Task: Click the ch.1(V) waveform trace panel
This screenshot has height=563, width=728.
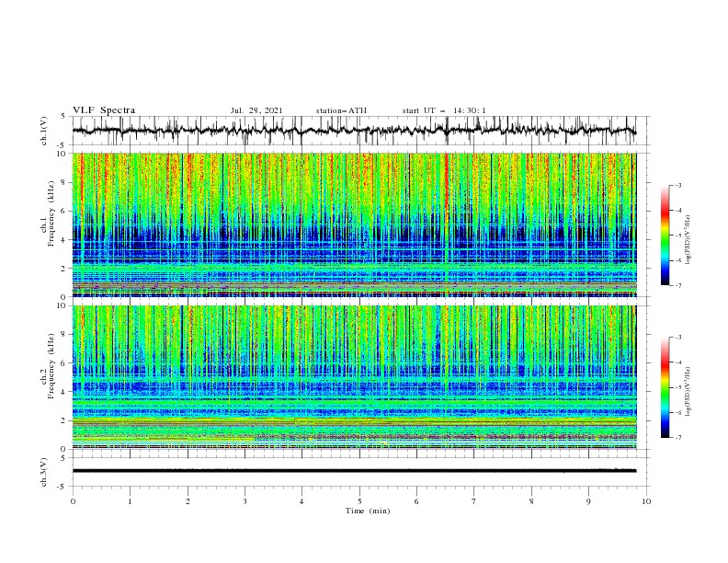Action: tap(361, 131)
